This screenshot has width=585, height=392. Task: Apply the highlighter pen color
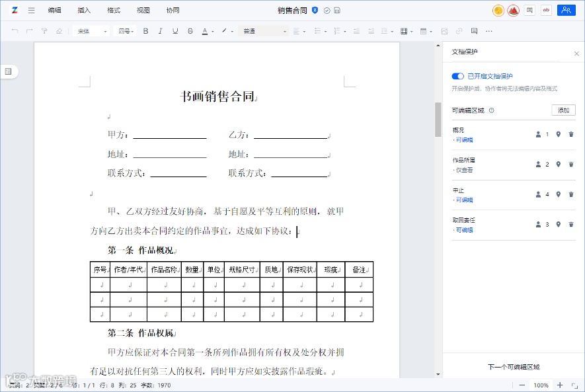click(224, 31)
